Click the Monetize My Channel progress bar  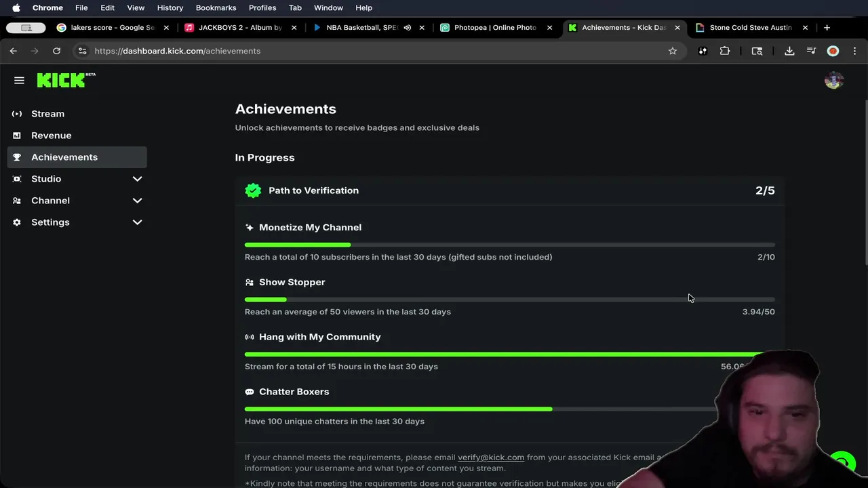pos(509,245)
